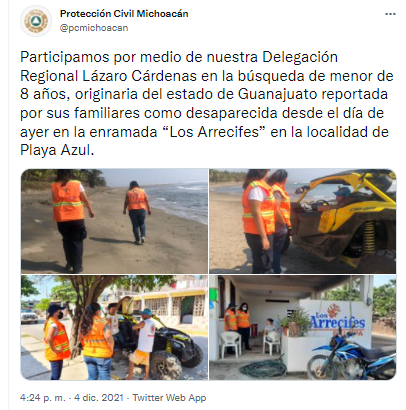The height and width of the screenshot is (410, 406).
Task: Open the Twitter Web App source link
Action: [x=169, y=398]
